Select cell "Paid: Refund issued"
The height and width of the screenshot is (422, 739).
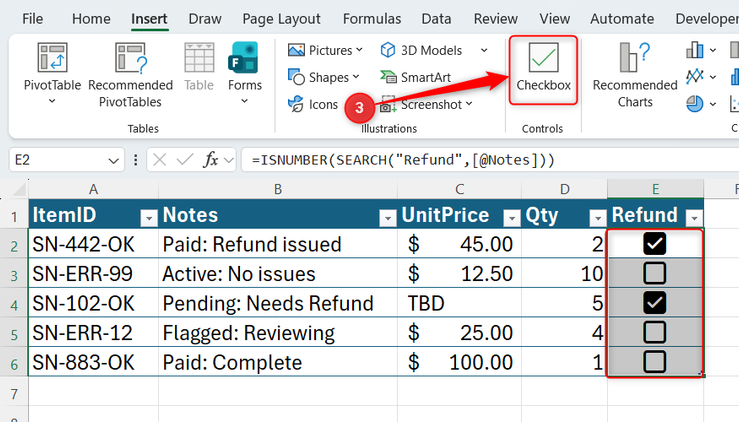[x=278, y=244]
